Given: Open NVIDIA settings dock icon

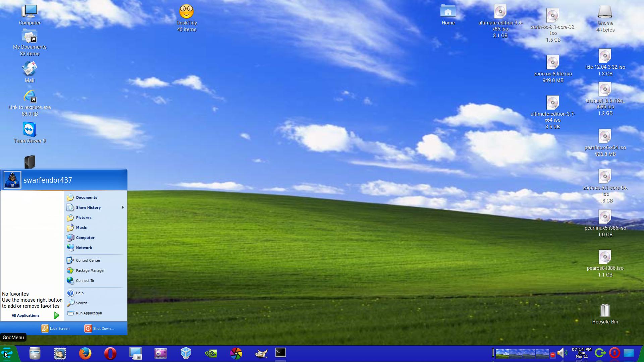Looking at the screenshot, I should tap(211, 353).
